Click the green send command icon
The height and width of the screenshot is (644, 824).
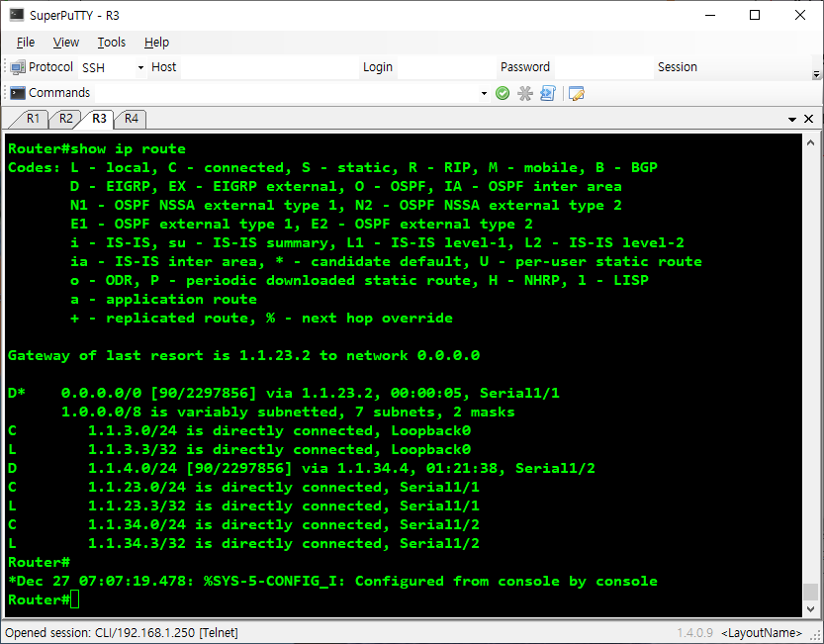[503, 94]
